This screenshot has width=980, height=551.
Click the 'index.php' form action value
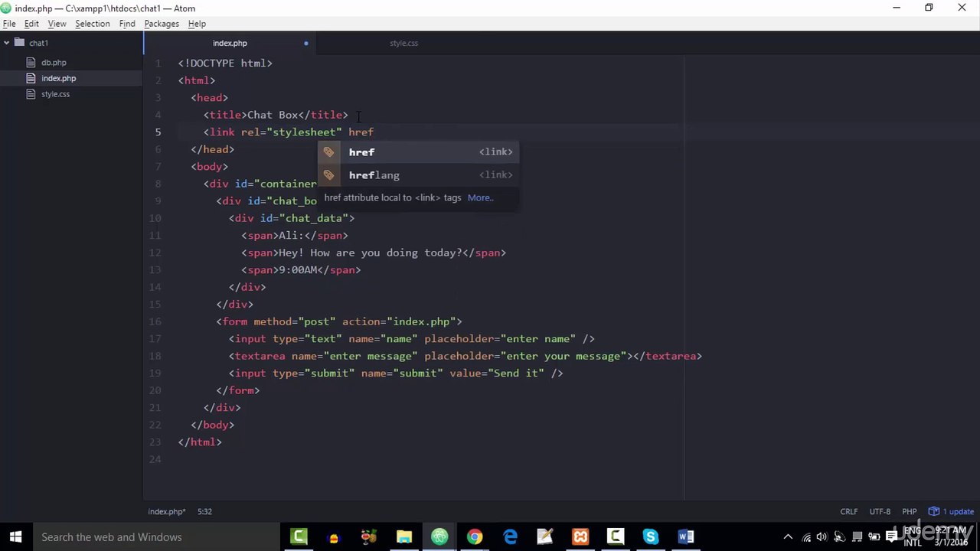421,321
